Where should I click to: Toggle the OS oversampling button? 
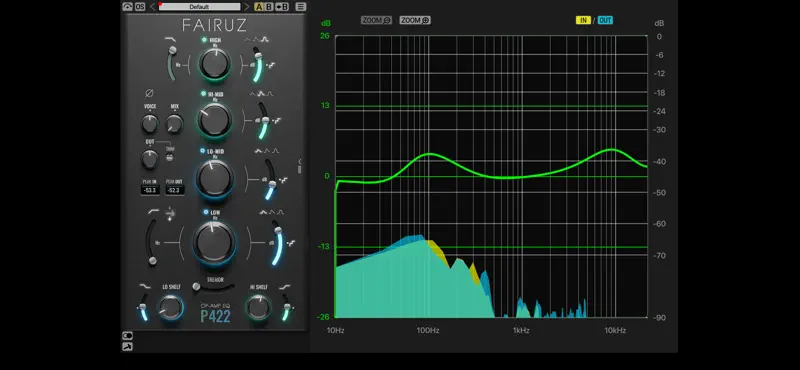pos(140,7)
